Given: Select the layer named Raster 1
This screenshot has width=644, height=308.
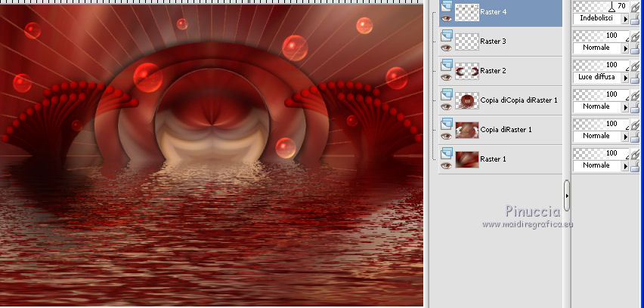Looking at the screenshot, I should coord(494,159).
